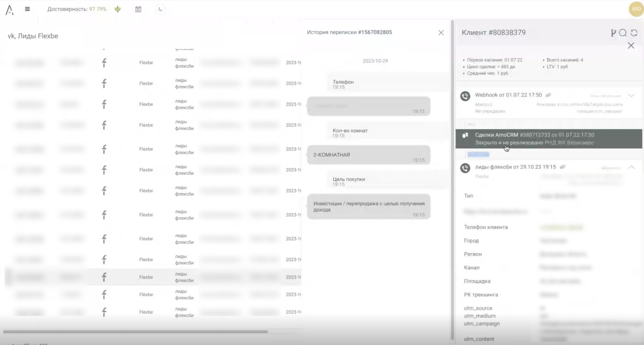Open the calendar date picker

coord(138,9)
